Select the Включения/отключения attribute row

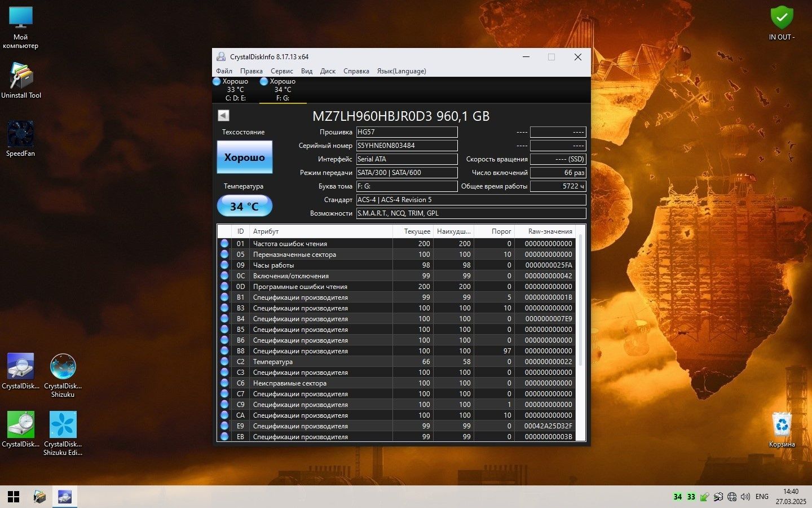coord(396,276)
